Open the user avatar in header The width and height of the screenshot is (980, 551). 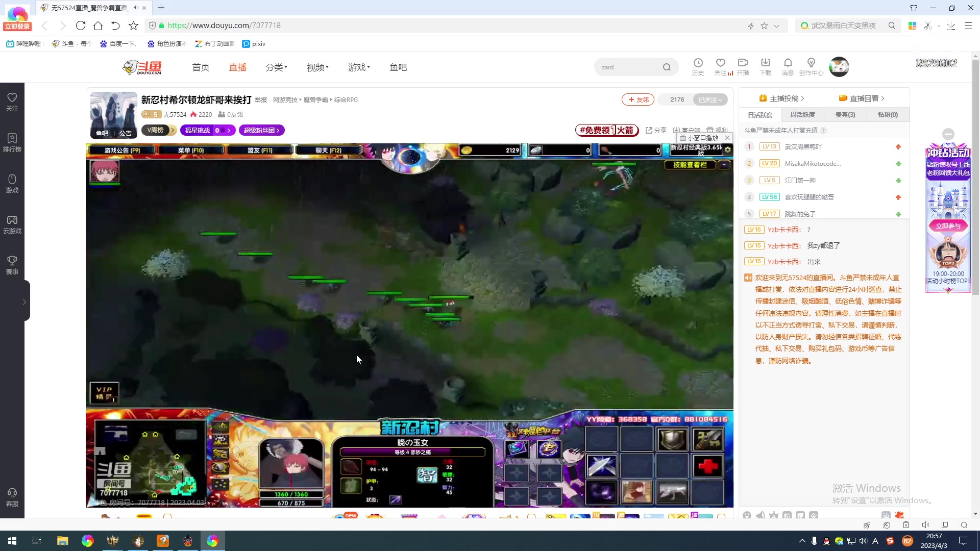tap(839, 67)
